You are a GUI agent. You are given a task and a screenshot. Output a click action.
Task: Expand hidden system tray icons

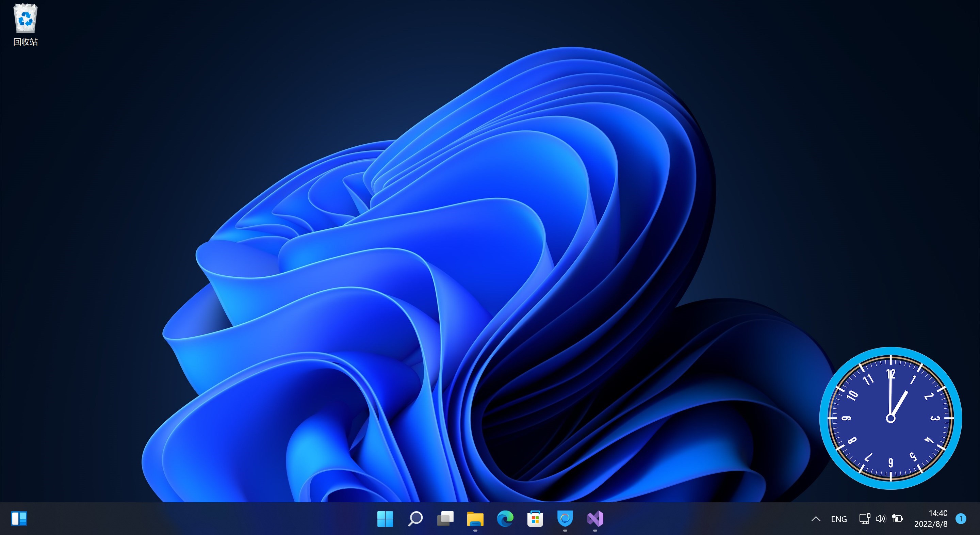816,519
